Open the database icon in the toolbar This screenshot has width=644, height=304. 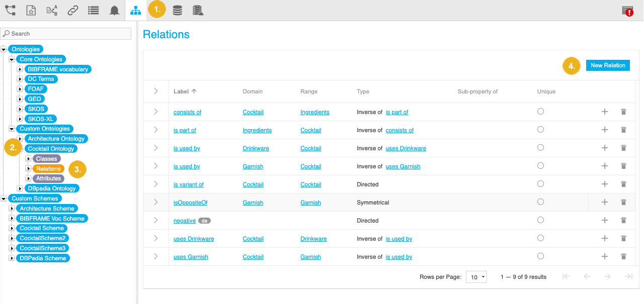tap(177, 10)
